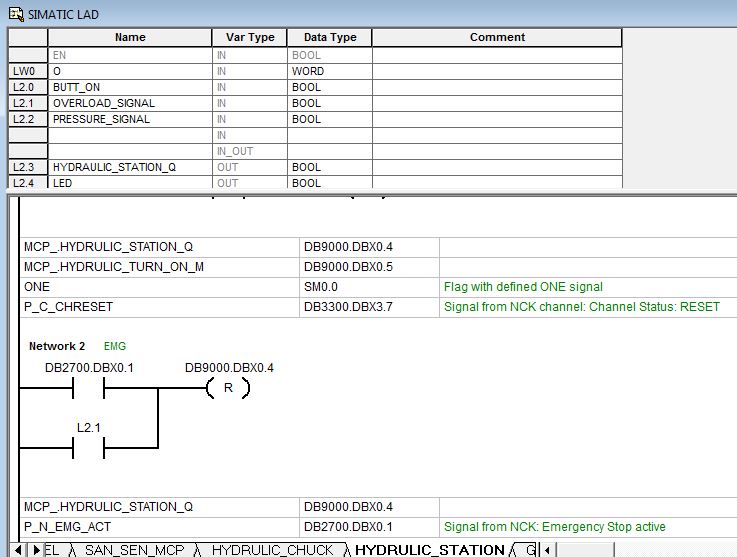Click the EMG network comment
The width and height of the screenshot is (737, 557).
click(x=115, y=346)
